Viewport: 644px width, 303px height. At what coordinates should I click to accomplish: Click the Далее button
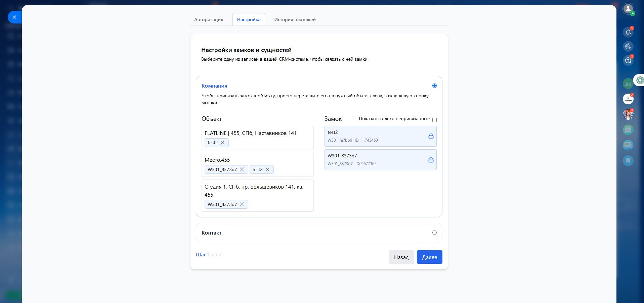pos(429,257)
